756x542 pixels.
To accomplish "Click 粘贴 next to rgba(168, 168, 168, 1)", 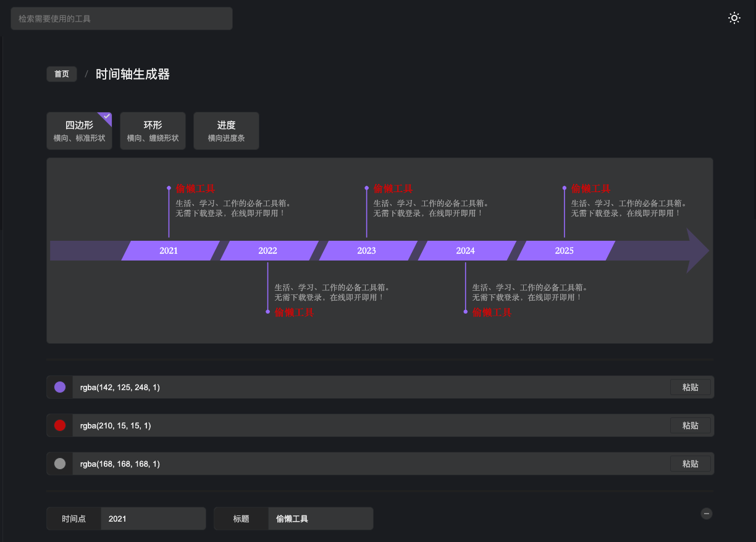I will 690,464.
